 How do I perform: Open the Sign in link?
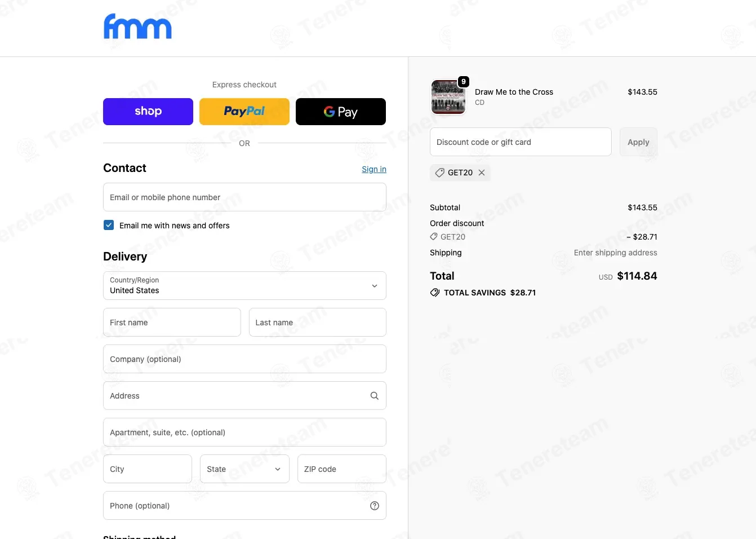click(374, 169)
